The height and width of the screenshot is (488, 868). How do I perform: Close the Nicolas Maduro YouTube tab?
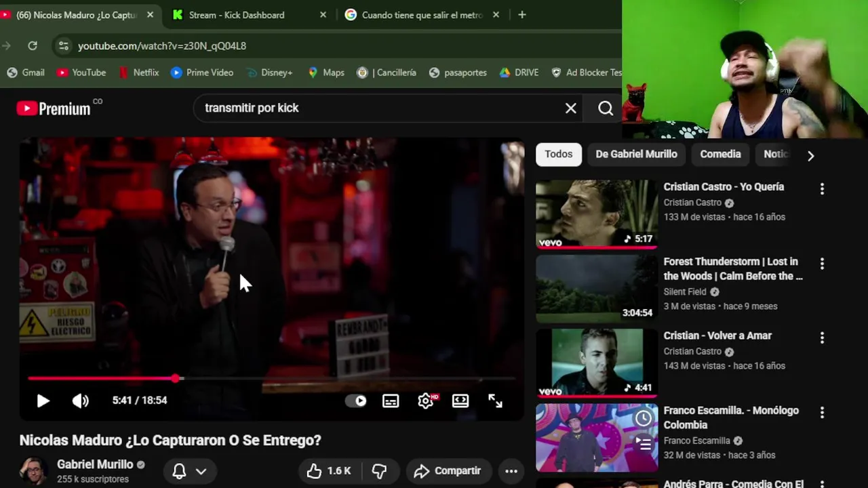(150, 15)
